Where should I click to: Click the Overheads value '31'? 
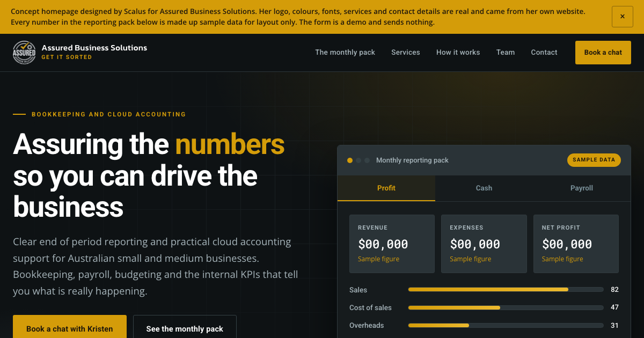tap(614, 325)
